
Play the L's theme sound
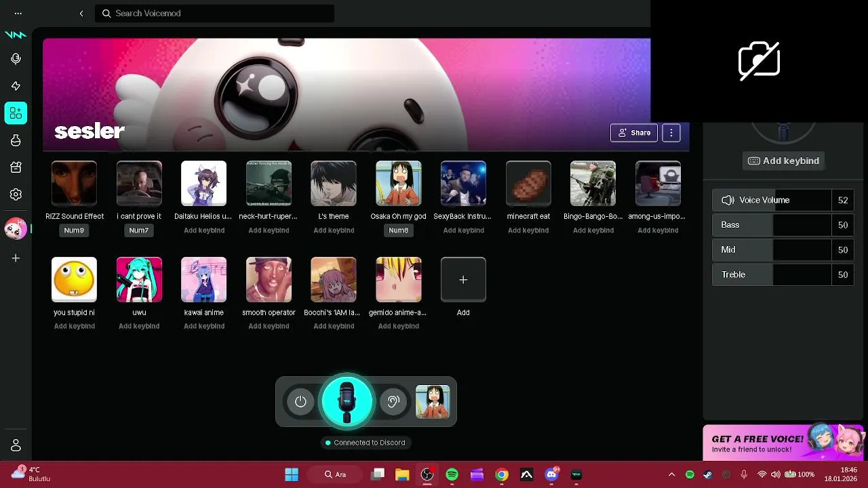pos(334,184)
